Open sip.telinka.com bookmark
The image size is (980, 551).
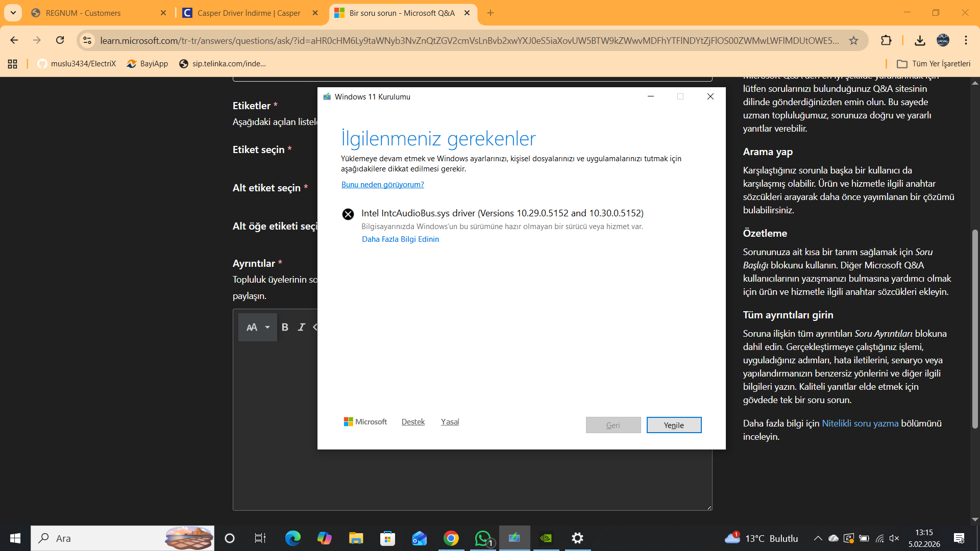tap(223, 64)
